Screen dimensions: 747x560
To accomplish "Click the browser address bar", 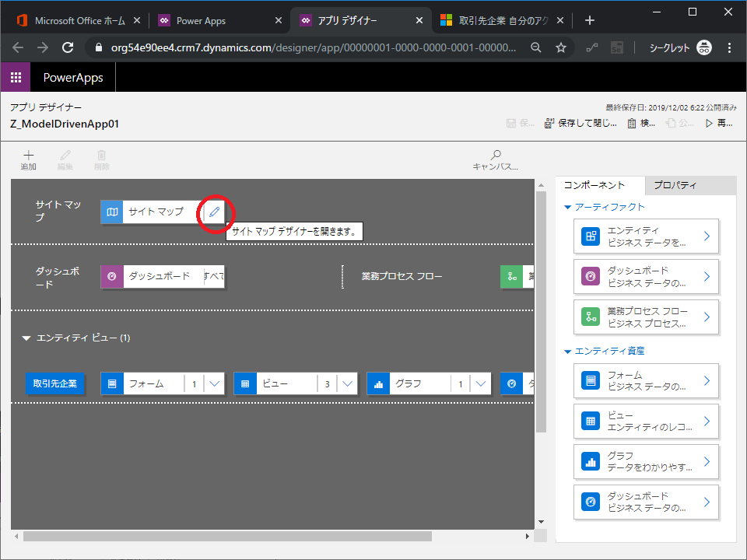I will [313, 47].
